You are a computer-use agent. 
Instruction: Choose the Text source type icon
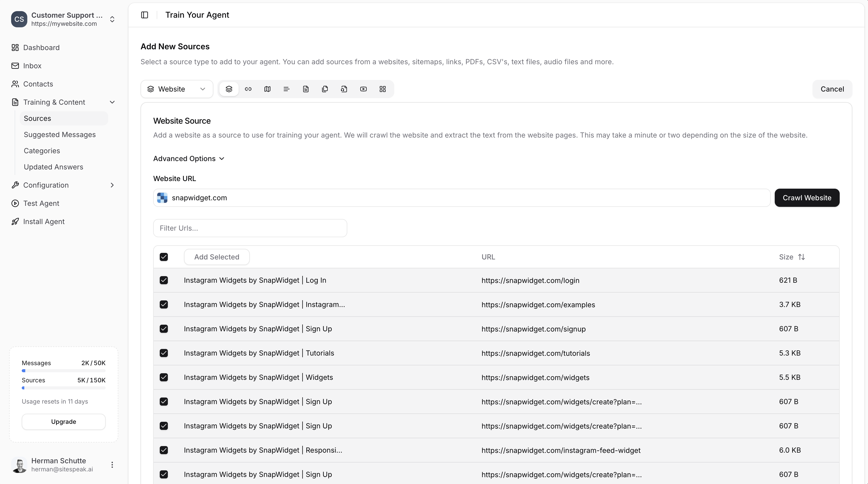pos(286,89)
